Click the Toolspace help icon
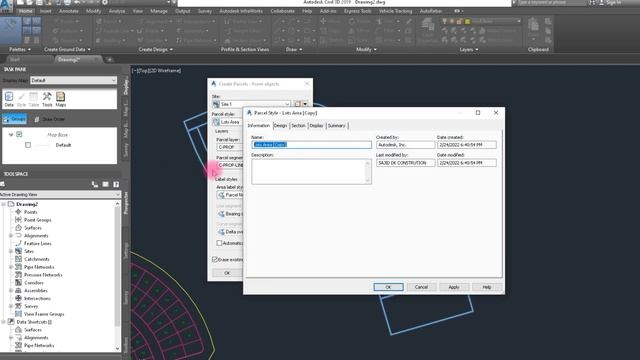Screen dimensions: 640x360 116,184
